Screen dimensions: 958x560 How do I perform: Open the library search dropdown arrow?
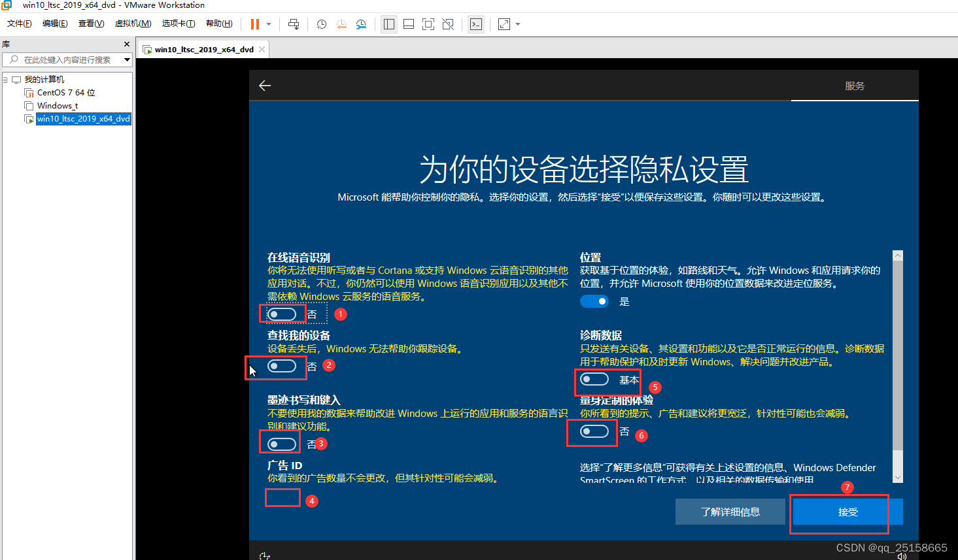[x=127, y=59]
